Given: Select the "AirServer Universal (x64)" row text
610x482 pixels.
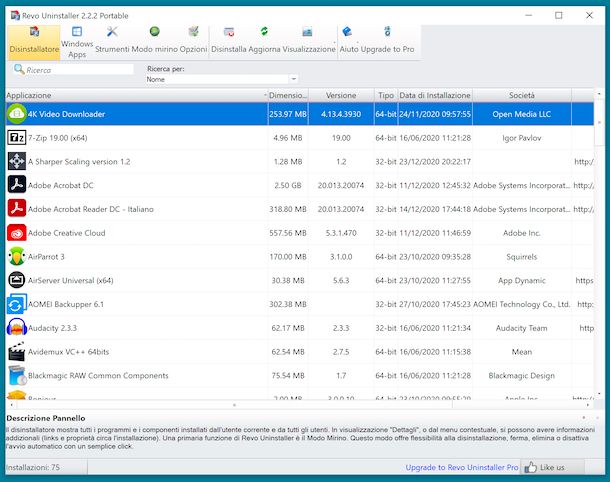Looking at the screenshot, I should (x=70, y=280).
